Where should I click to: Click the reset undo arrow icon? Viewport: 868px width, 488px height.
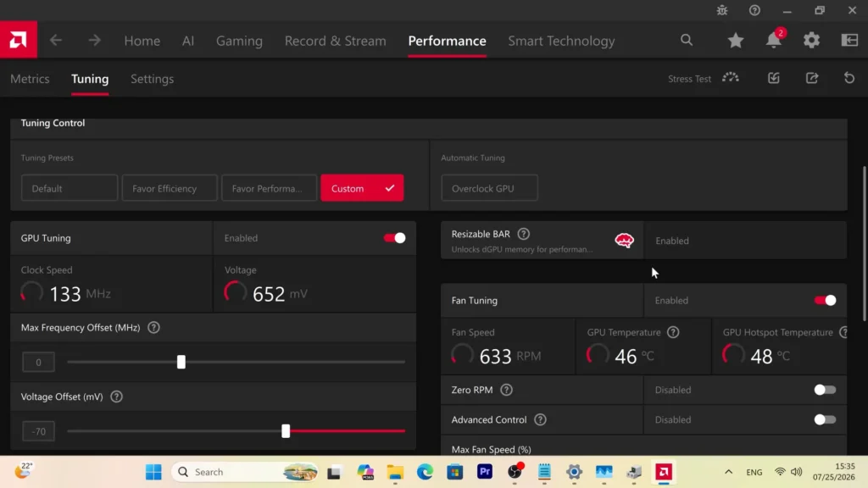[x=849, y=78]
